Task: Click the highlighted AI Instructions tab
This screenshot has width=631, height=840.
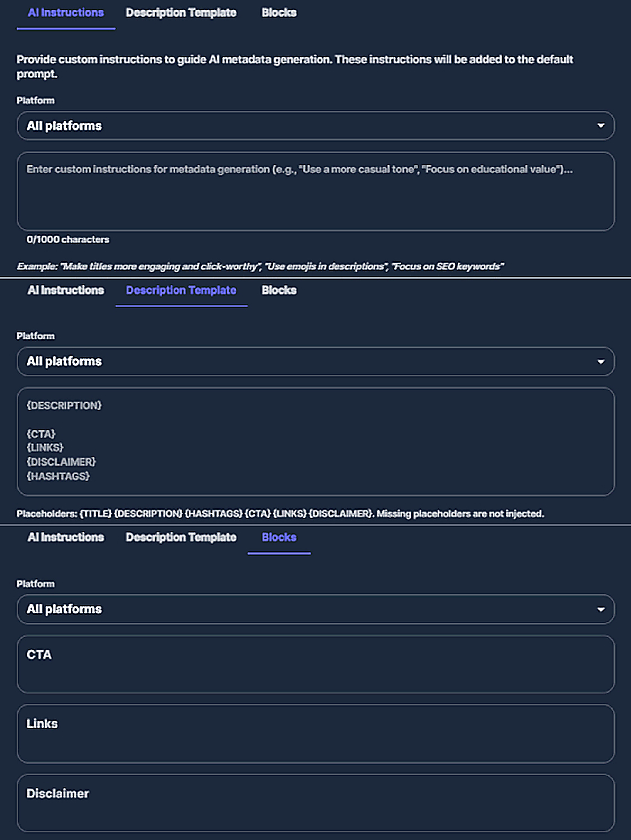Action: click(65, 13)
